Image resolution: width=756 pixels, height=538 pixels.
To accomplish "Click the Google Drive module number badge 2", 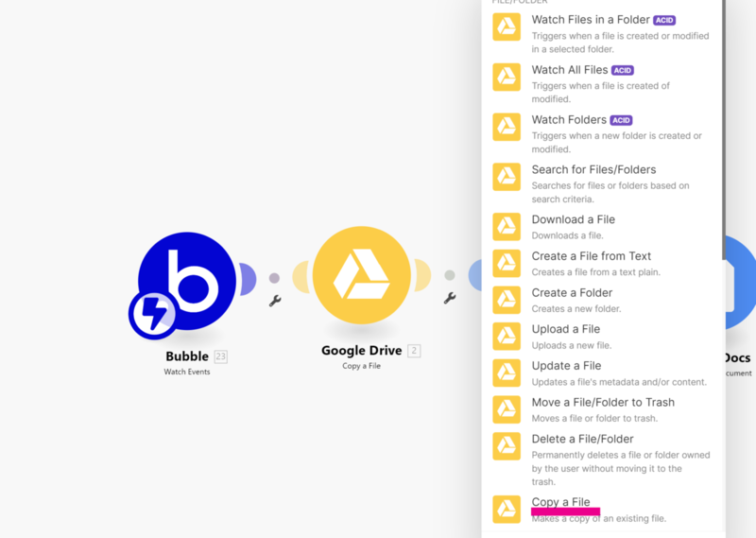I will coord(414,351).
